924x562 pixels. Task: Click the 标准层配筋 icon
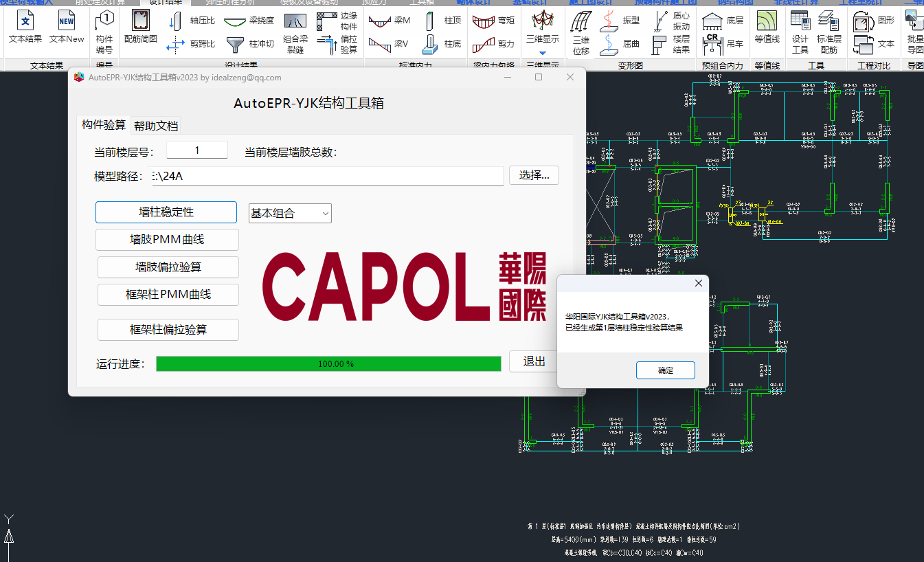[x=829, y=32]
